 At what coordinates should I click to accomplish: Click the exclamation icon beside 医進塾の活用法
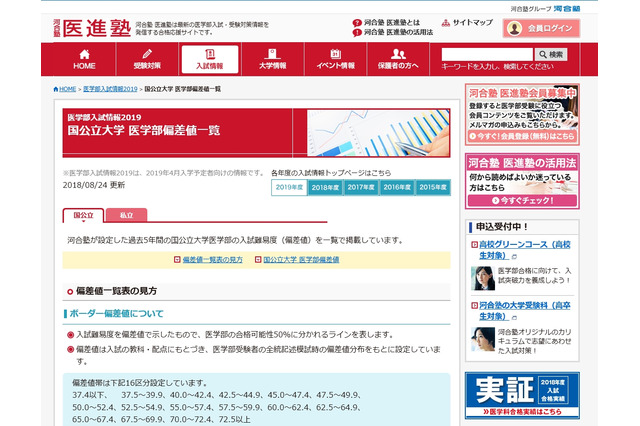pos(357,33)
